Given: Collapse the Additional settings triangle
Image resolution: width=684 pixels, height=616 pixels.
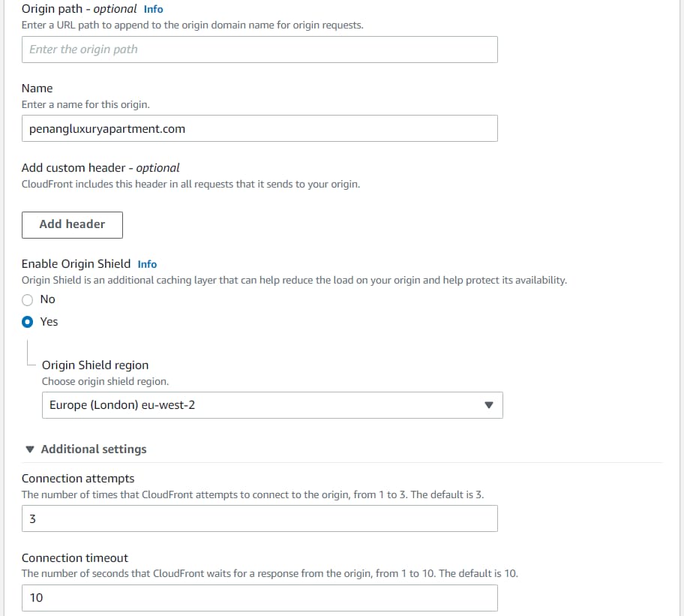Looking at the screenshot, I should (30, 449).
